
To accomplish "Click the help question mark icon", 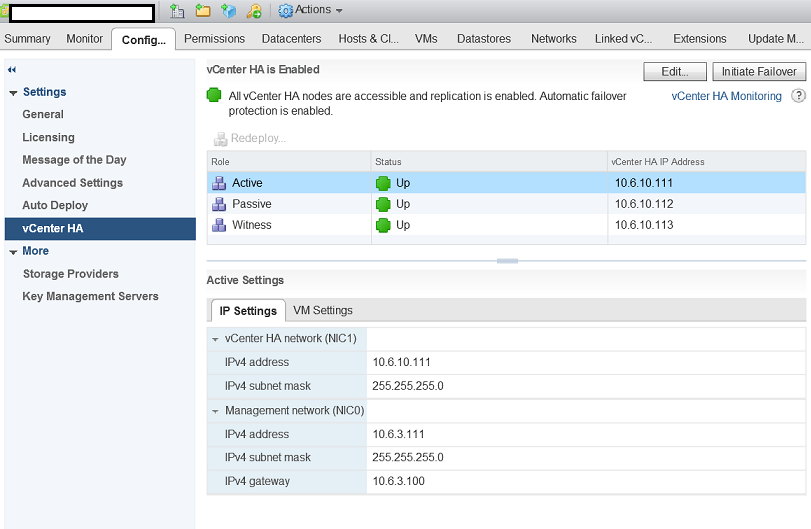I will pyautogui.click(x=798, y=96).
